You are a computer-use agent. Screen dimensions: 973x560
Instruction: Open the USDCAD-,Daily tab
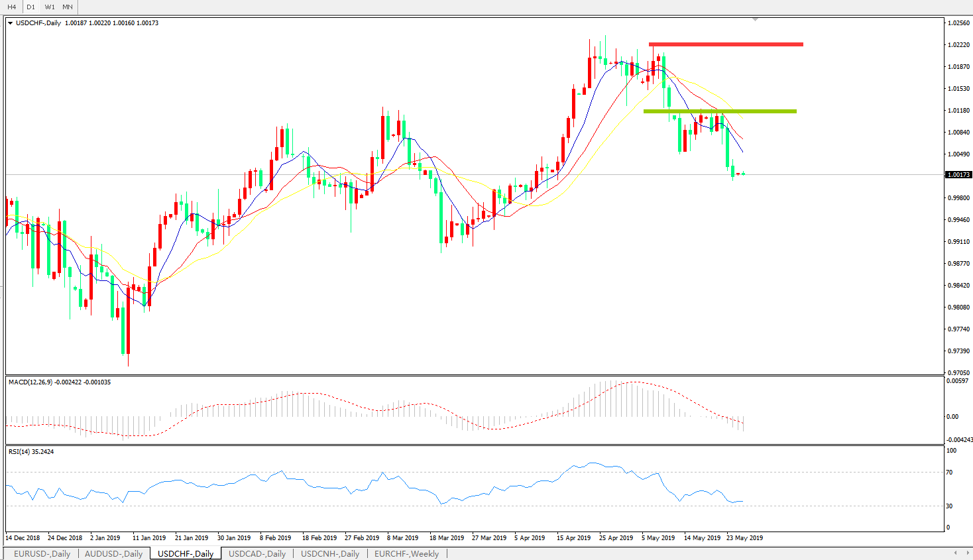[257, 553]
